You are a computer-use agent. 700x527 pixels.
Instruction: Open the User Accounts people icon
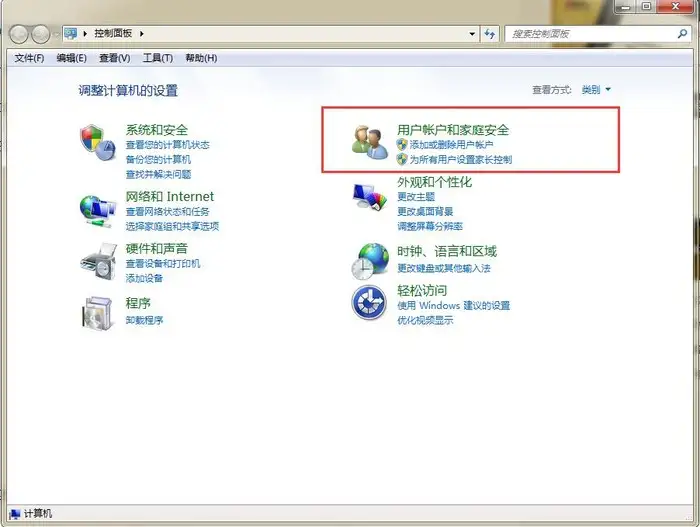(x=370, y=142)
